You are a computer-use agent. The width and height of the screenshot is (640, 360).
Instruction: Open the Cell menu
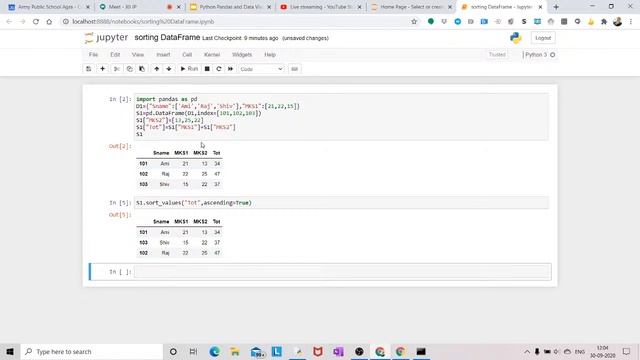pos(187,55)
